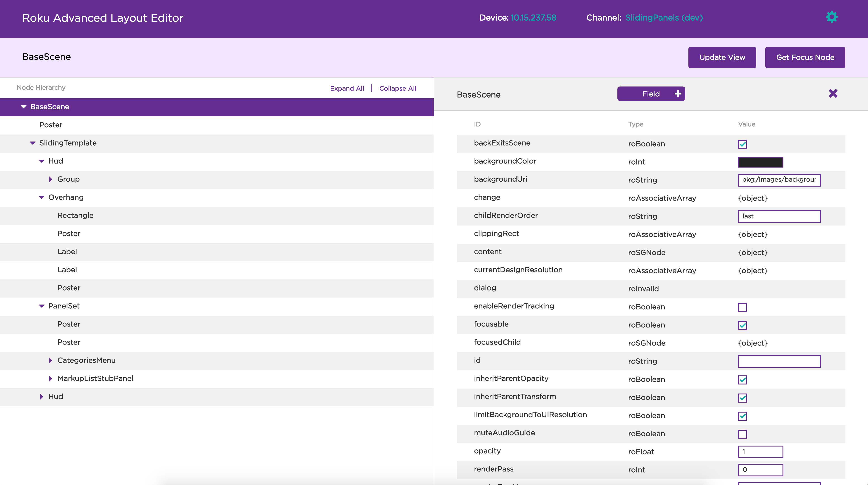Open settings via the gear icon
The image size is (868, 485).
tap(831, 17)
